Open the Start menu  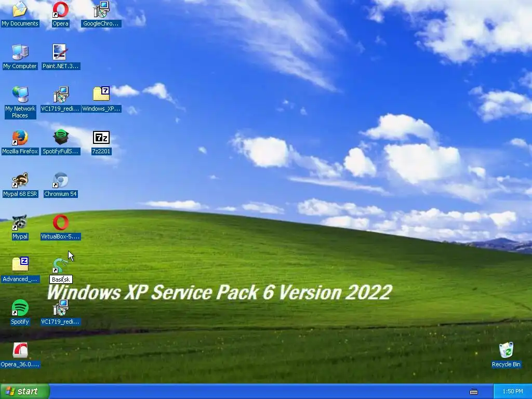[x=25, y=391]
